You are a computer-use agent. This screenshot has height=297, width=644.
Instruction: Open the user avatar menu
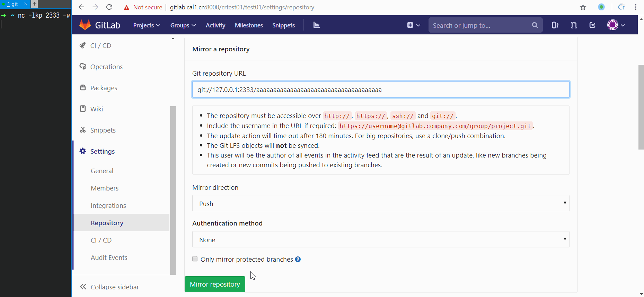[616, 25]
